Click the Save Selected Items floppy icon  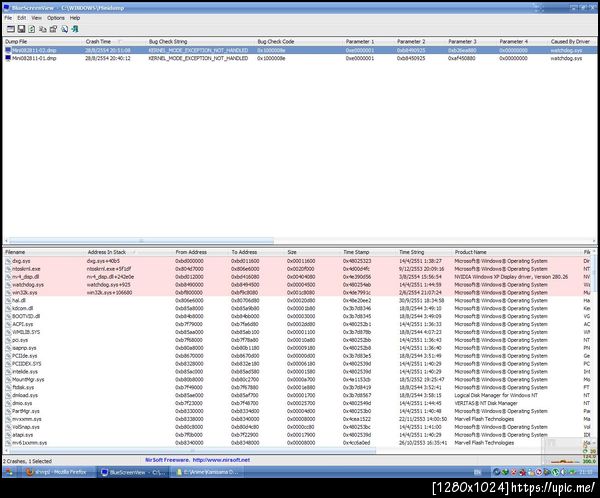coord(21,29)
